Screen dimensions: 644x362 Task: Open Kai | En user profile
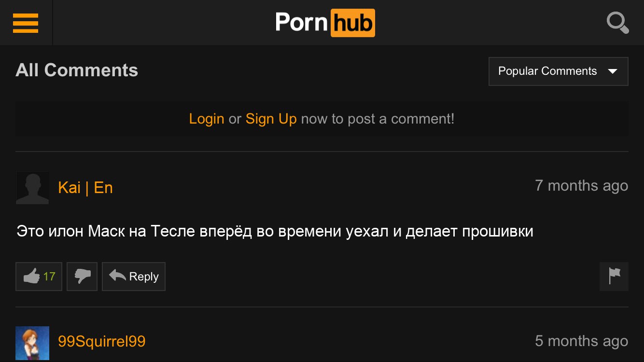85,188
